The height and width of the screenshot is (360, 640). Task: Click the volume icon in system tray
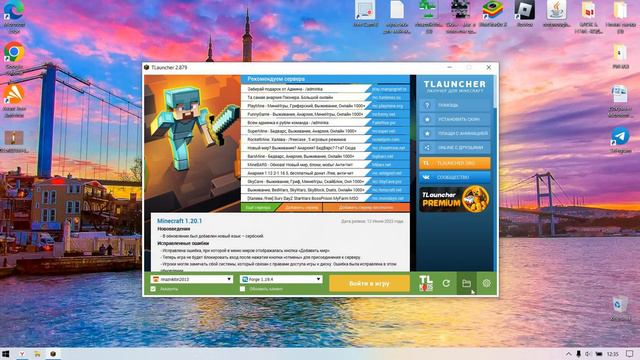588,354
